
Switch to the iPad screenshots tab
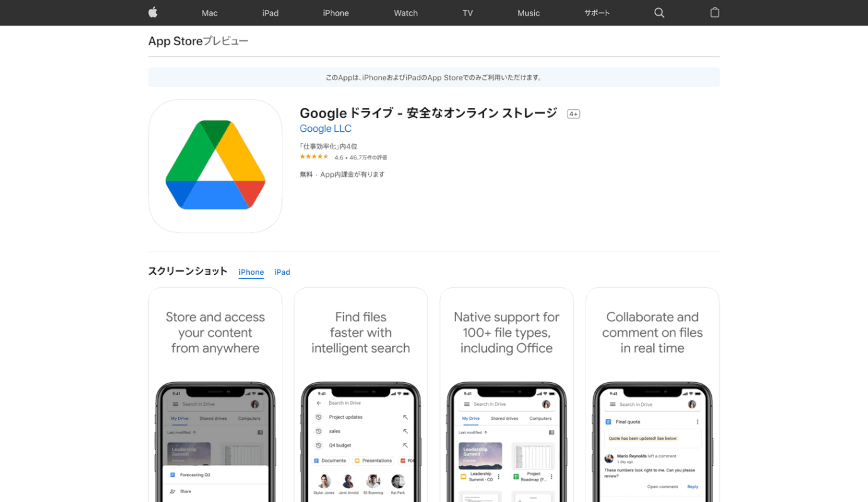282,272
